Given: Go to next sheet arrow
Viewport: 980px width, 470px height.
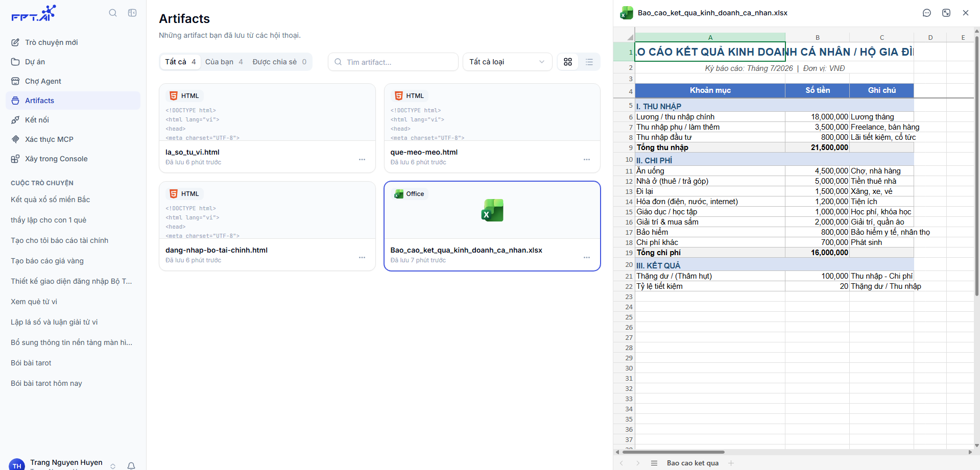Looking at the screenshot, I should [638, 463].
